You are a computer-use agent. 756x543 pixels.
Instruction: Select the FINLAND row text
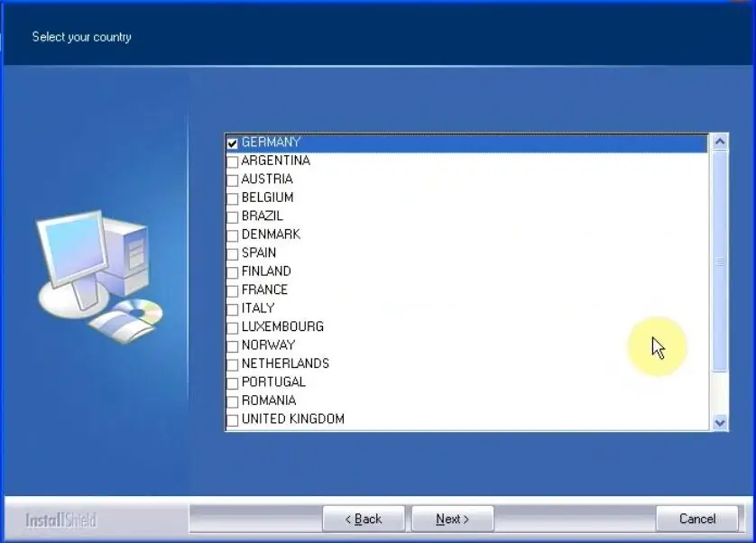266,271
